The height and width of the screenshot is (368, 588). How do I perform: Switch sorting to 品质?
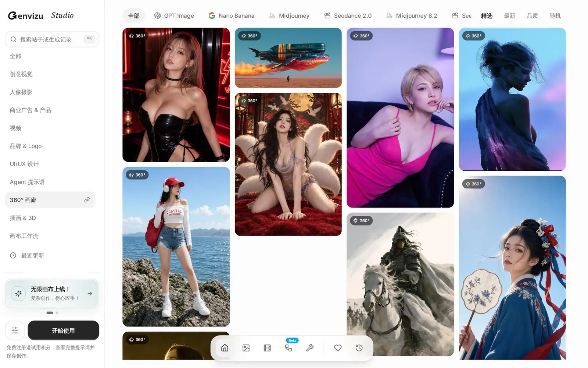click(532, 15)
